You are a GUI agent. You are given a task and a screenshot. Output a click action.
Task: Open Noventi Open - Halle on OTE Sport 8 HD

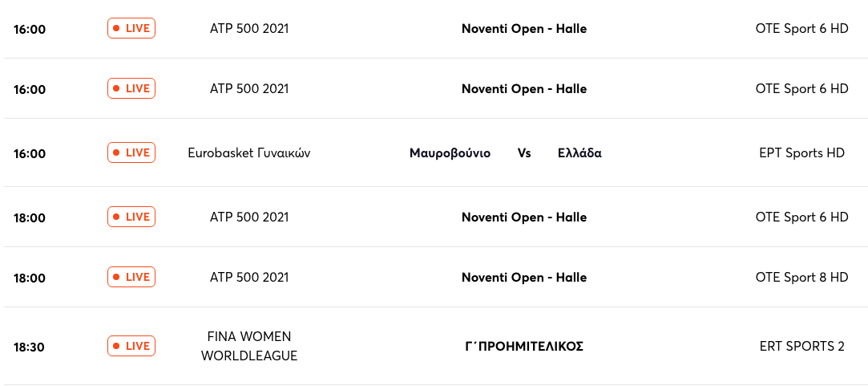524,278
